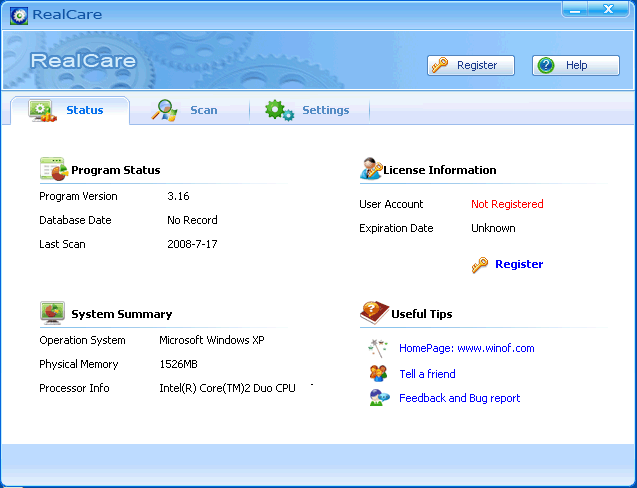Viewport: 637px width, 488px height.
Task: Click the magic wand HomePage icon
Action: (378, 348)
